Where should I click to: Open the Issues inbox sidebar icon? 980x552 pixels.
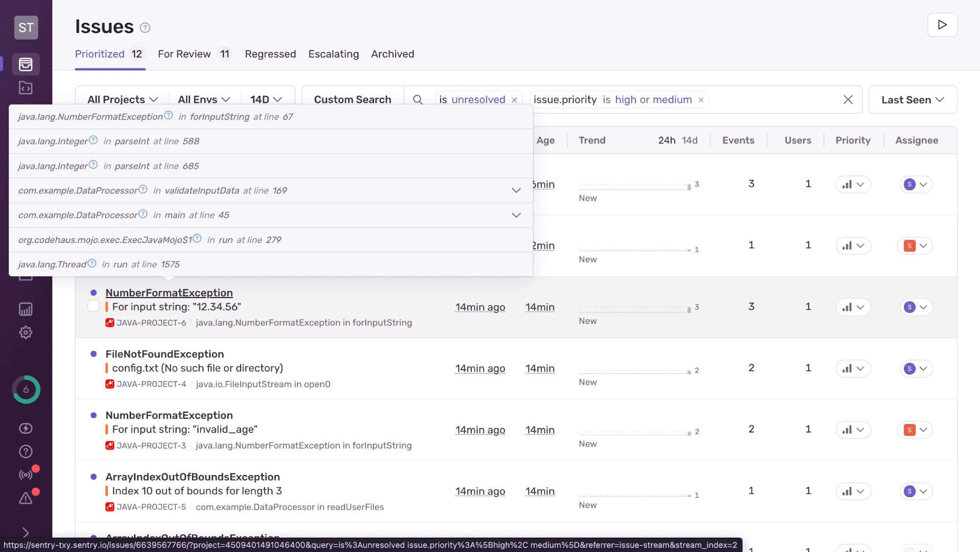(25, 64)
